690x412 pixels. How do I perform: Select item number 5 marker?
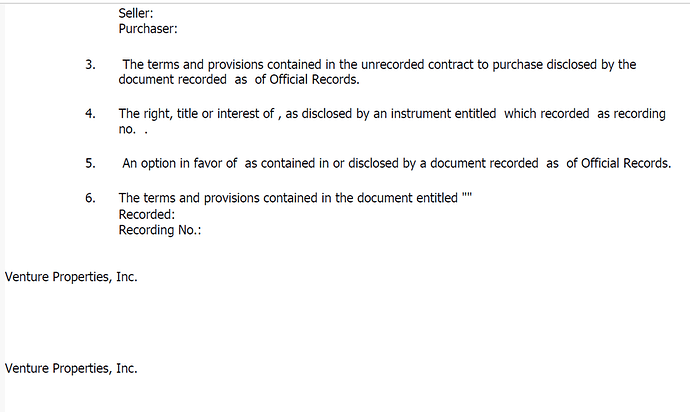coord(90,164)
